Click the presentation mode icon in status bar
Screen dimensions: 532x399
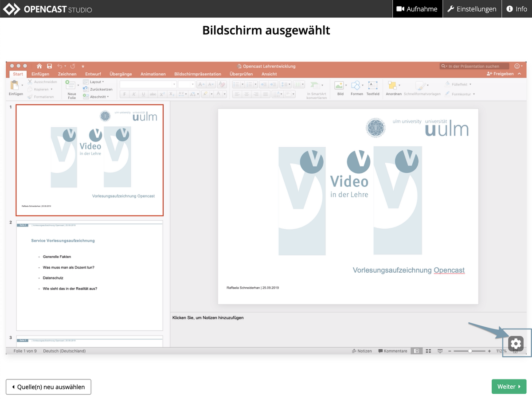tap(440, 351)
